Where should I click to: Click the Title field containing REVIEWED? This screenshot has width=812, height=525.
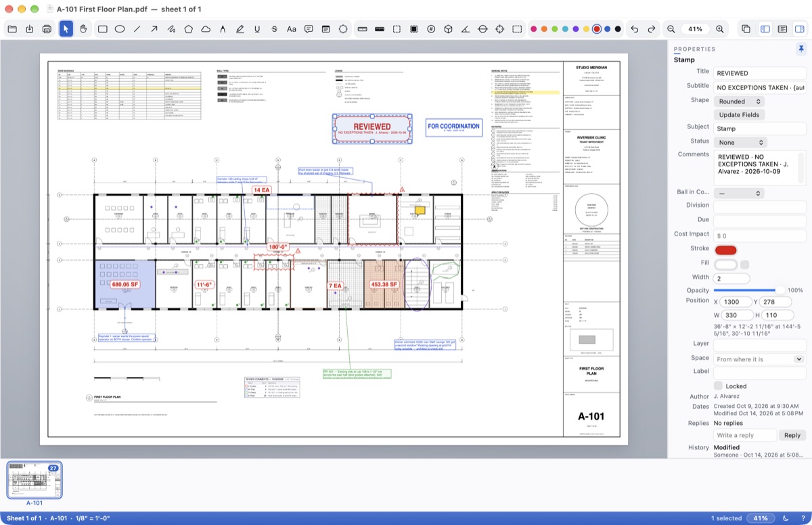tap(760, 73)
